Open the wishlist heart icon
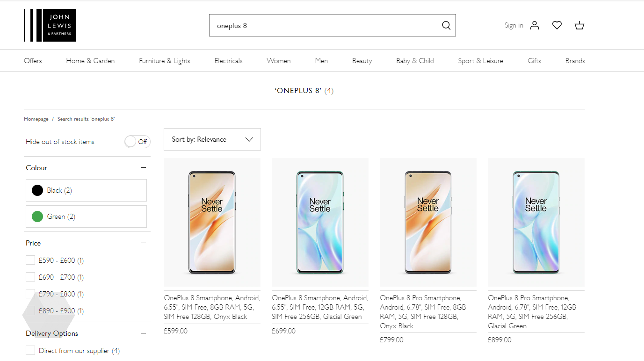644x361 pixels. pos(557,25)
